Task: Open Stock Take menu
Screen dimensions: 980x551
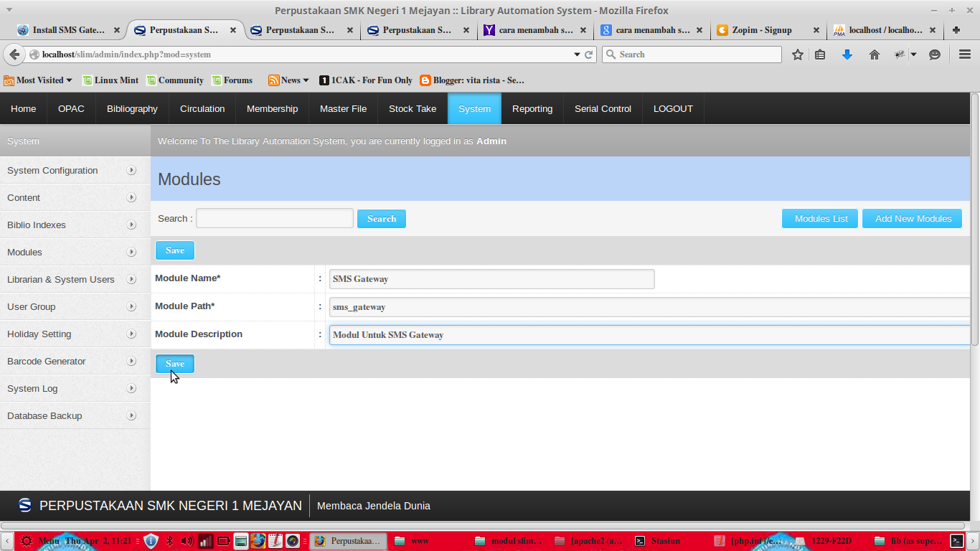Action: [413, 108]
